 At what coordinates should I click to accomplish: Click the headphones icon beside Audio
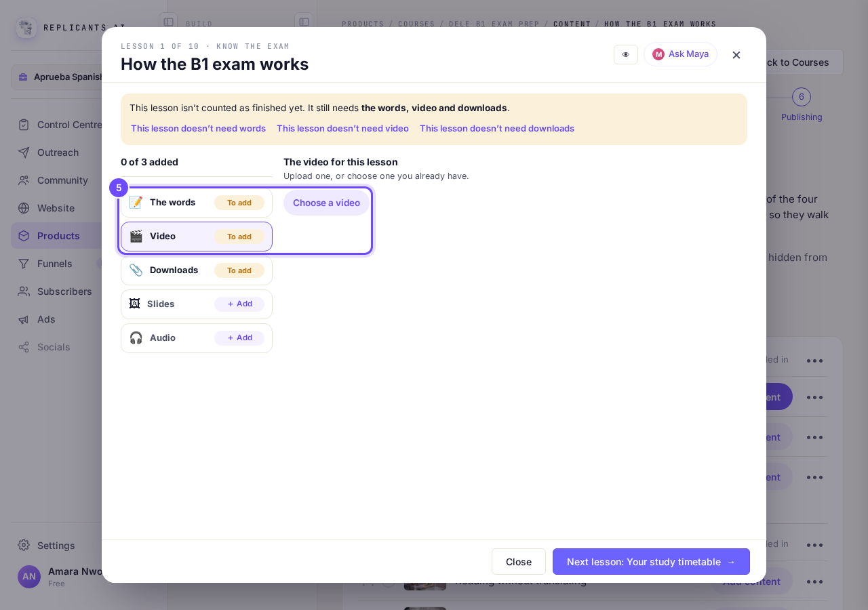click(x=136, y=338)
